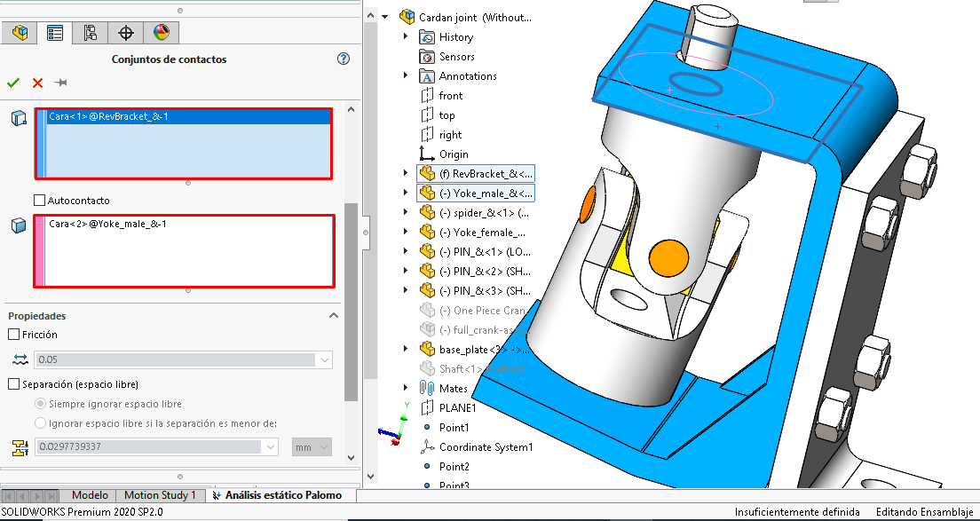The image size is (980, 521).
Task: Enable Separación (espacio libre) checkbox
Action: [x=13, y=384]
